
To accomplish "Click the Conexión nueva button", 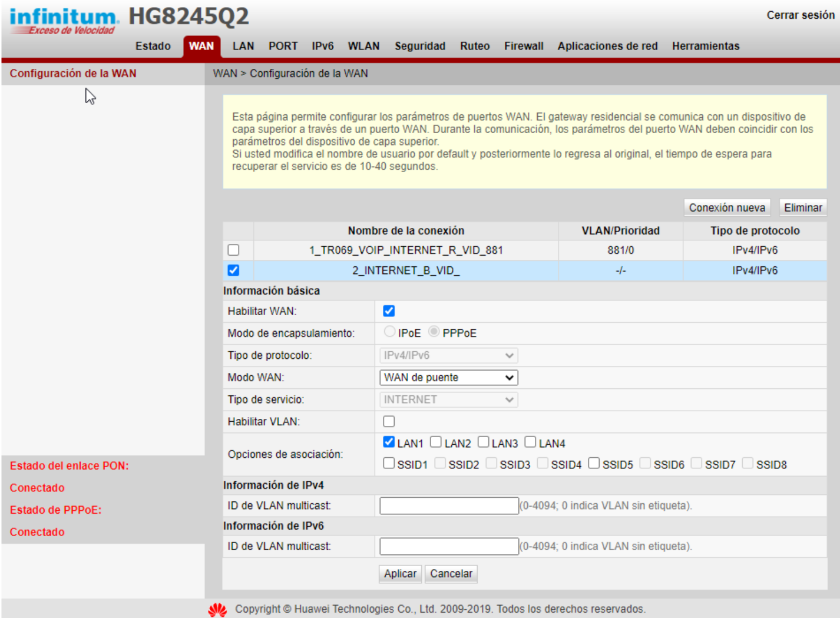I will point(726,208).
